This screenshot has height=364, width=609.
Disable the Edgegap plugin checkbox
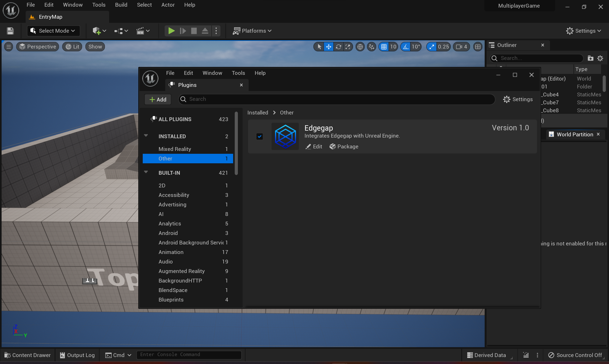(259, 136)
